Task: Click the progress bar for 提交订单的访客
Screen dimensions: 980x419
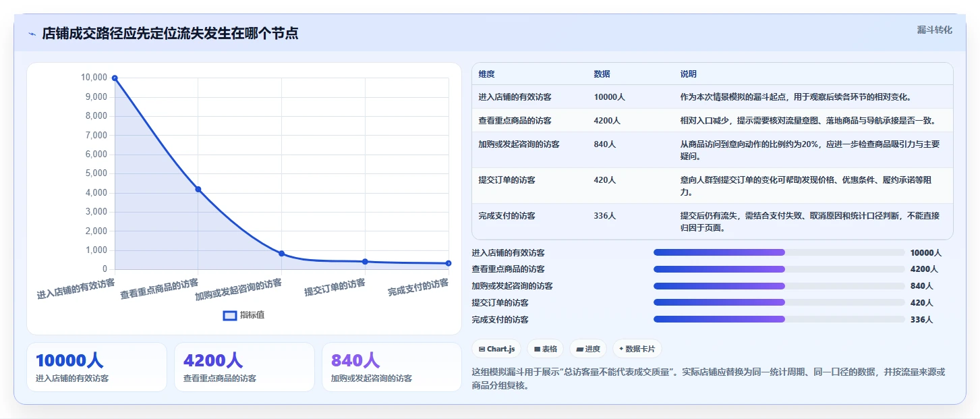Action: pos(779,302)
